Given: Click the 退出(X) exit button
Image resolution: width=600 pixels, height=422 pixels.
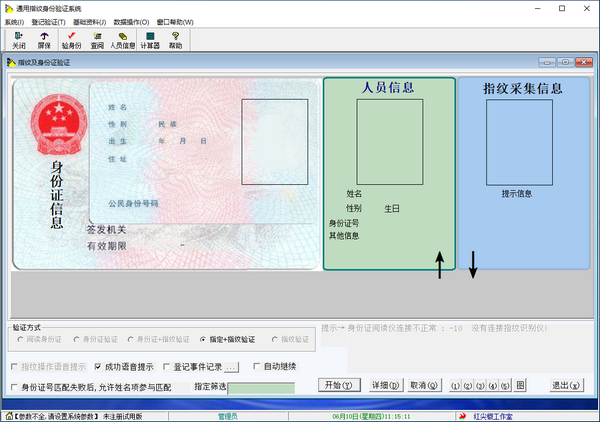Looking at the screenshot, I should [x=566, y=385].
